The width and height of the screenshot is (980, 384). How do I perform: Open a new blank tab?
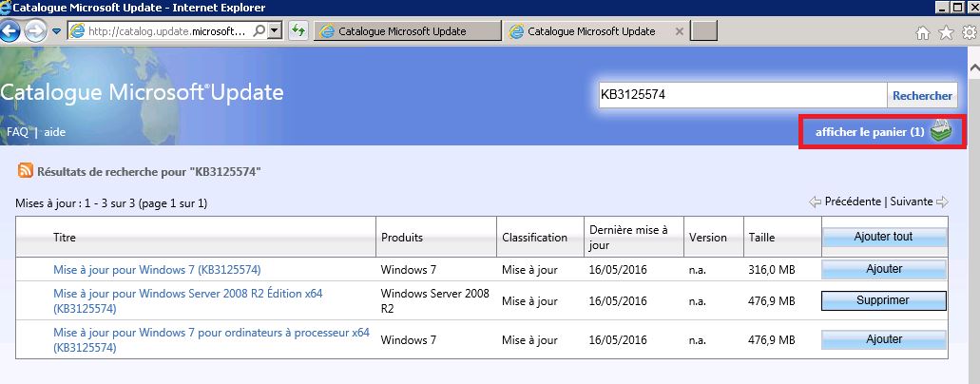point(705,30)
